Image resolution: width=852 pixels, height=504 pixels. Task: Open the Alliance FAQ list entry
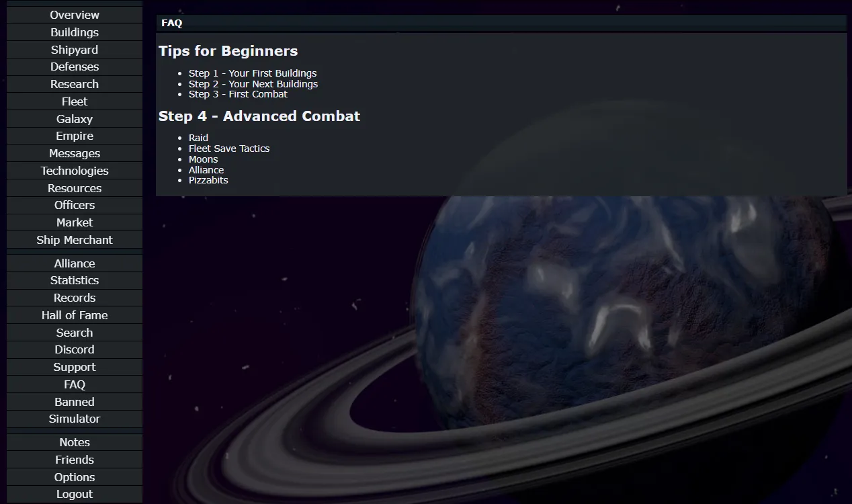click(x=206, y=170)
